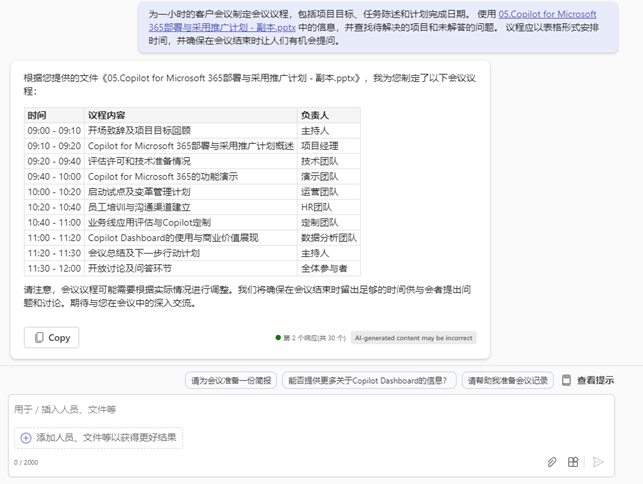Click the plus icon to add people or files

(25, 438)
